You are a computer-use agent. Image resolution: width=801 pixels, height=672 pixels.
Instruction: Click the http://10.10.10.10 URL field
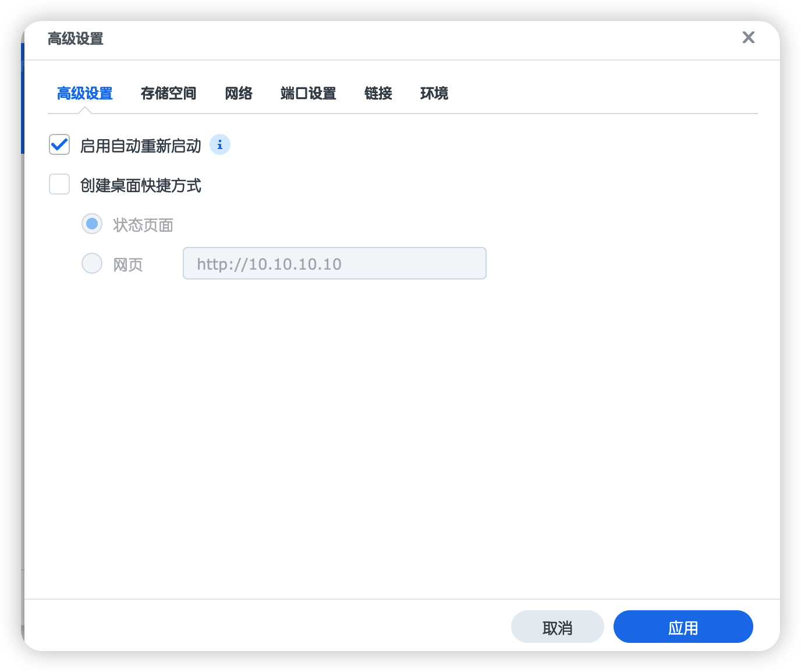335,264
